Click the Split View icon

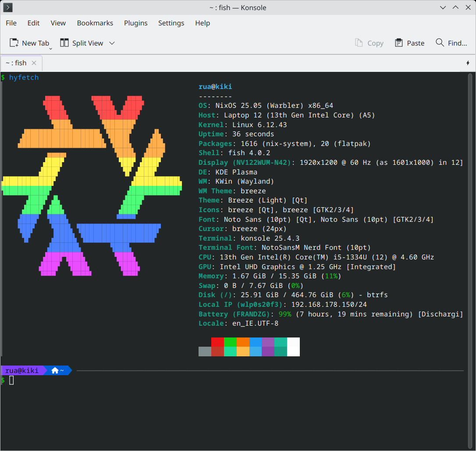click(64, 43)
